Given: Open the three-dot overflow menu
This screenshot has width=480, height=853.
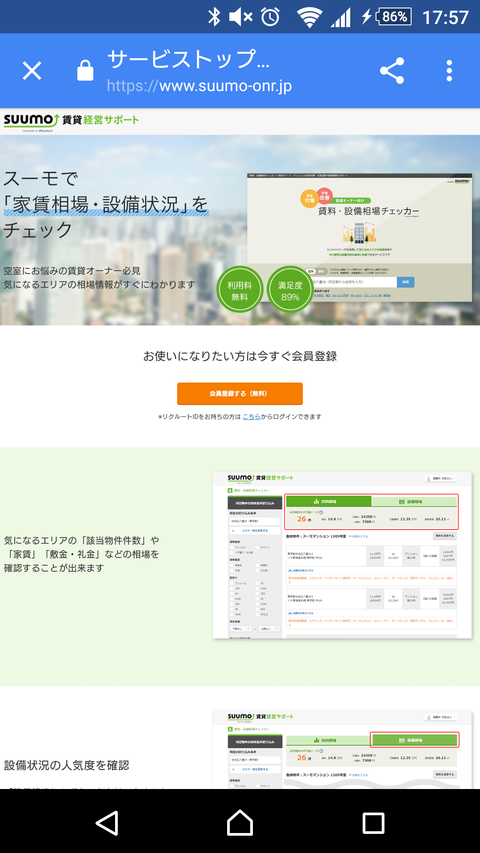Looking at the screenshot, I should point(449,71).
